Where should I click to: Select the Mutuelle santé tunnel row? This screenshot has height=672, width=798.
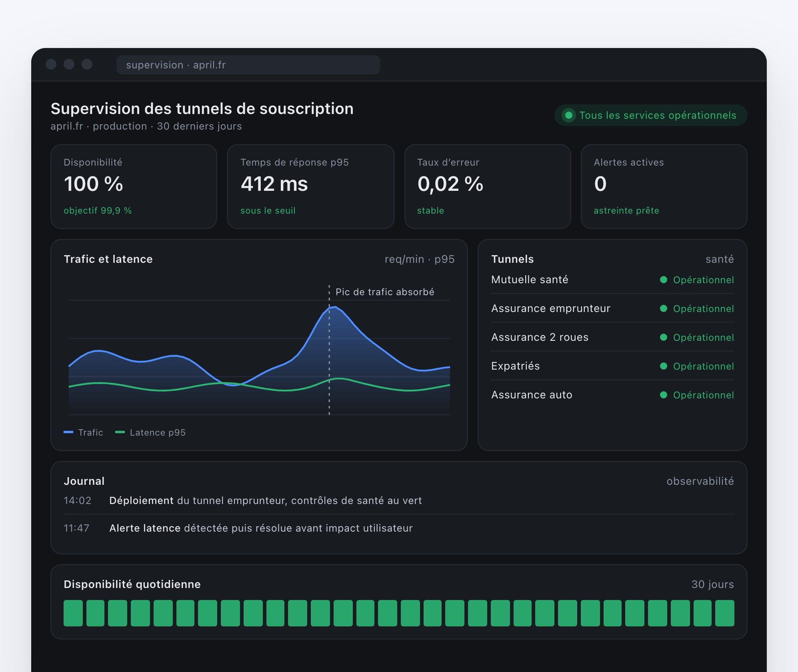[612, 280]
